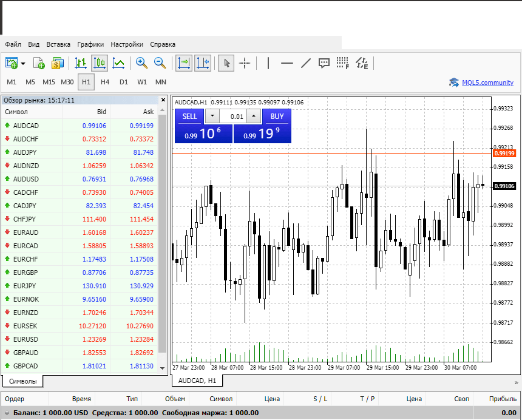Select the trendline drawing tool
Viewport: 522px width, 420px height.
click(306, 63)
